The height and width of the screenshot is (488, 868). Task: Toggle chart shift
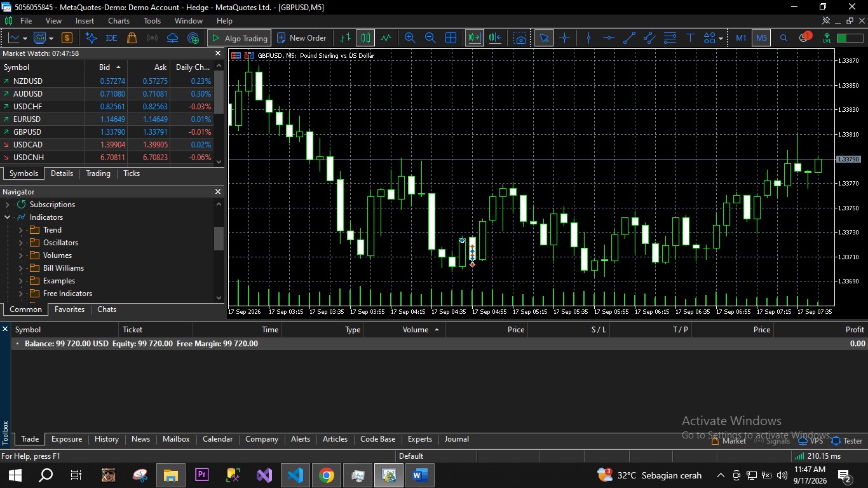pyautogui.click(x=495, y=38)
